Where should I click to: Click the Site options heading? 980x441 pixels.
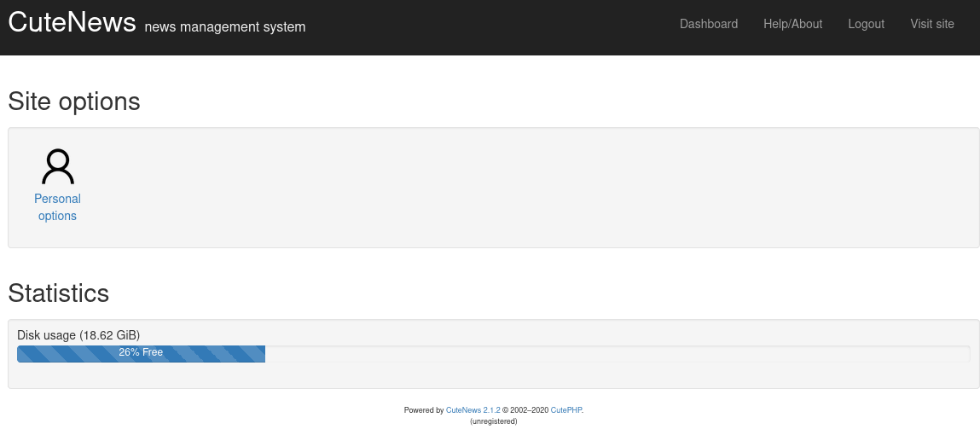(x=73, y=102)
